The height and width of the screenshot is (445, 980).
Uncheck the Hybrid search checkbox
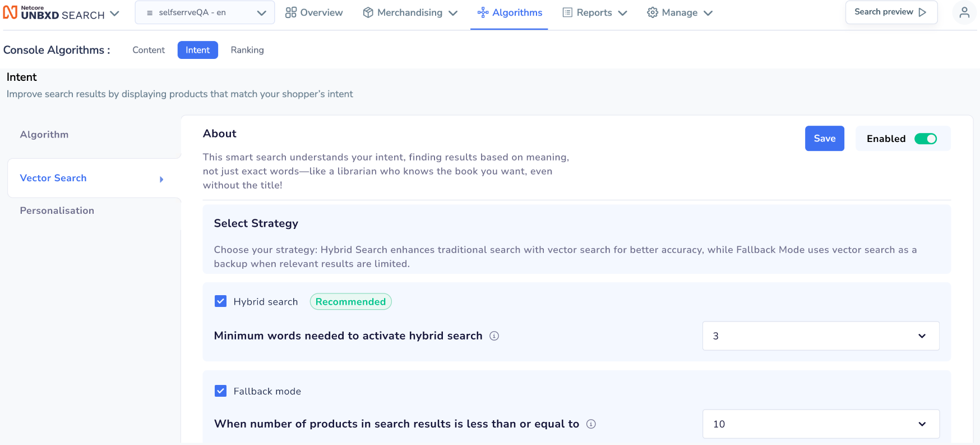click(x=221, y=301)
